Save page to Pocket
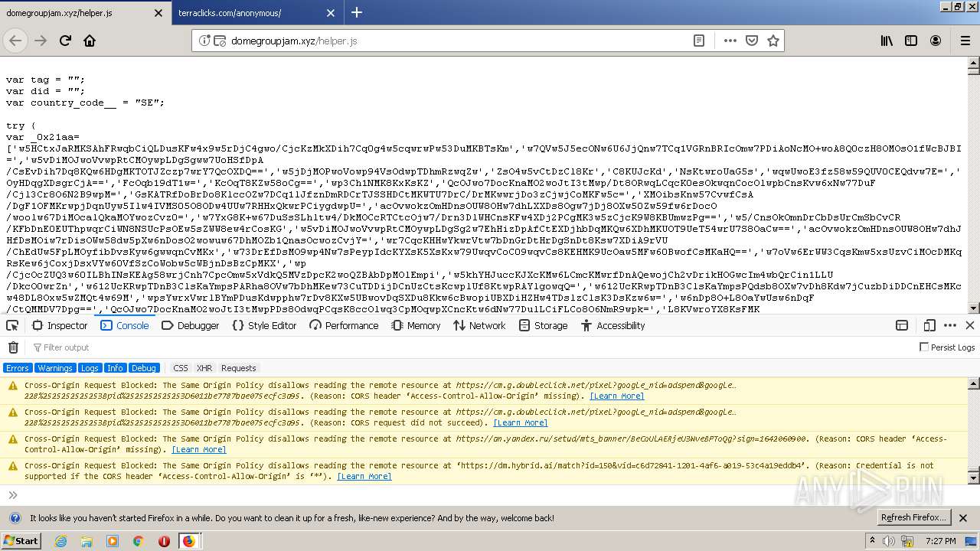Image resolution: width=980 pixels, height=551 pixels. point(752,41)
